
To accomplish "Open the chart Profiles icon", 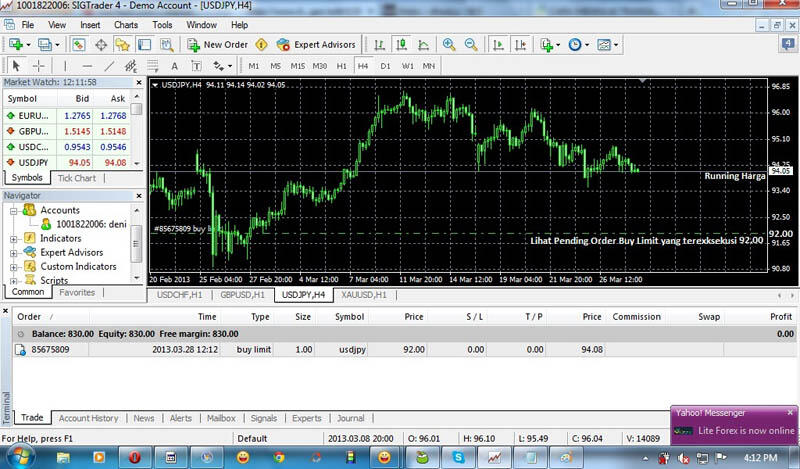I will click(x=45, y=45).
